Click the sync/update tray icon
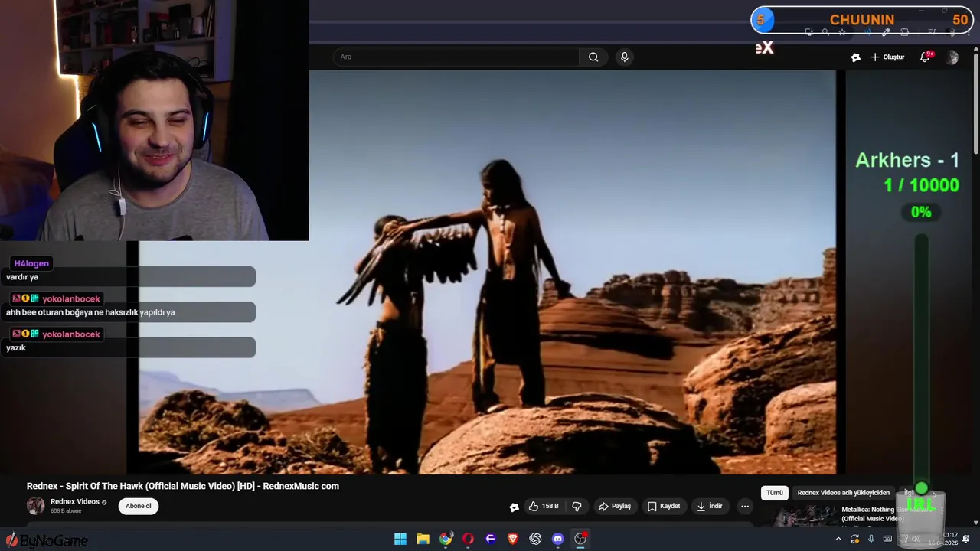 pos(855,539)
